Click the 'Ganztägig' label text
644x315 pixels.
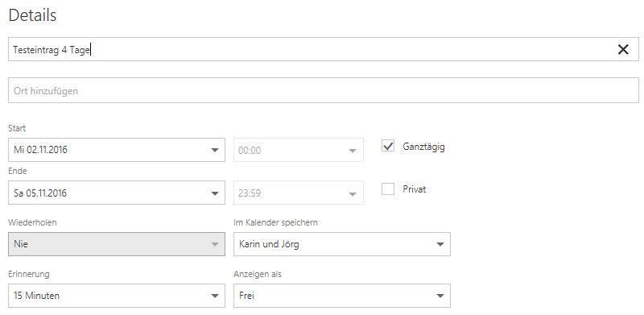[424, 147]
